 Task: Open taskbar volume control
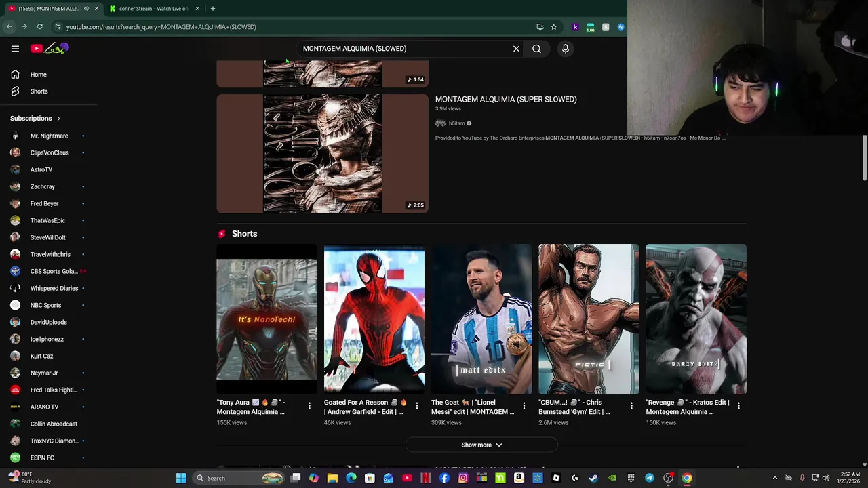coord(825,479)
